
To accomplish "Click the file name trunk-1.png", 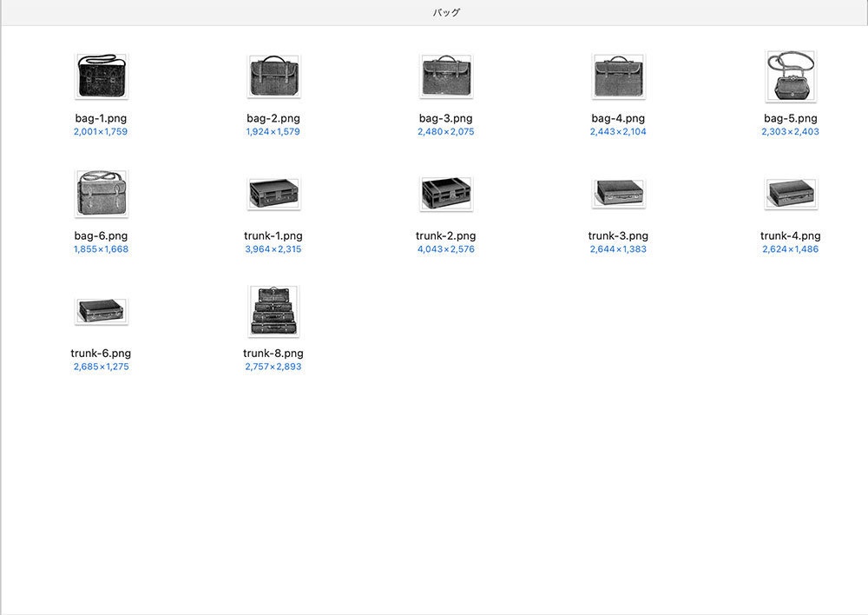I will (273, 235).
